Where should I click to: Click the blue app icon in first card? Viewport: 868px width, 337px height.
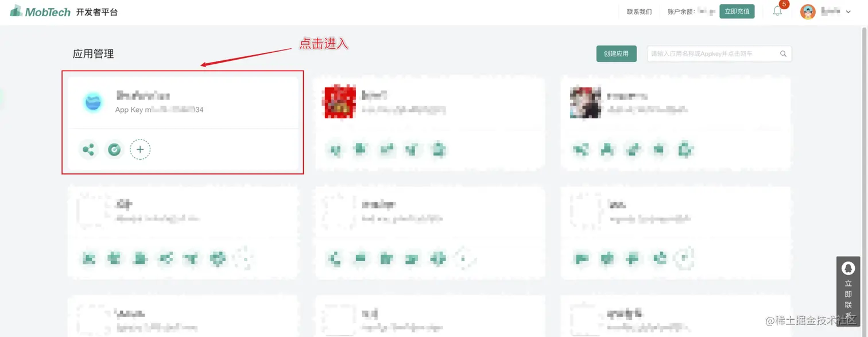tap(93, 102)
